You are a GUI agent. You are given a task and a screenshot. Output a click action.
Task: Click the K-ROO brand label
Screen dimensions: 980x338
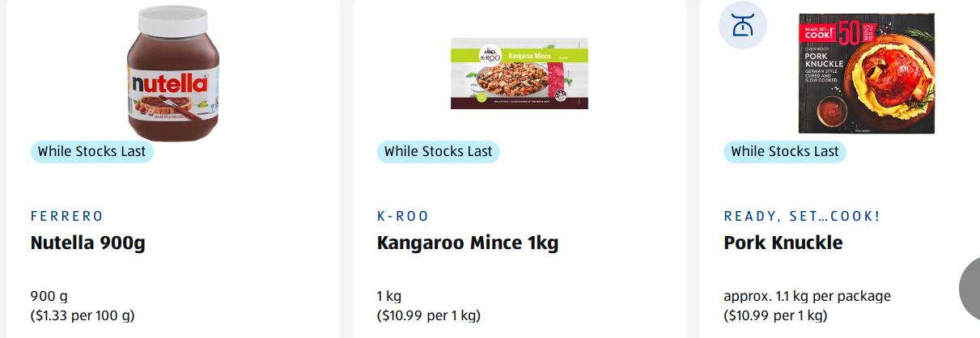(x=403, y=216)
